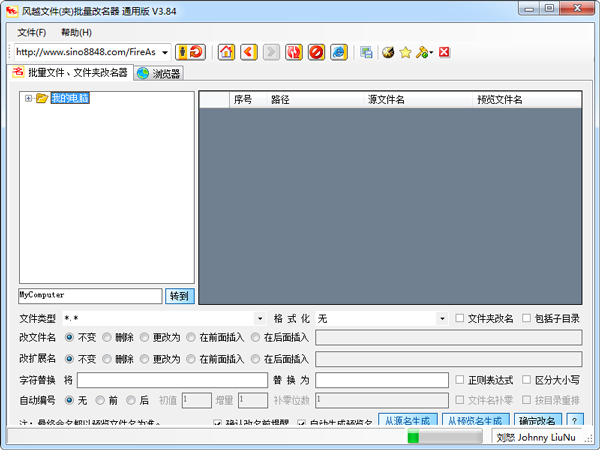Viewport: 600px width, 450px height.
Task: Select 在后面插入 radio for 改扩展名
Action: click(255, 359)
